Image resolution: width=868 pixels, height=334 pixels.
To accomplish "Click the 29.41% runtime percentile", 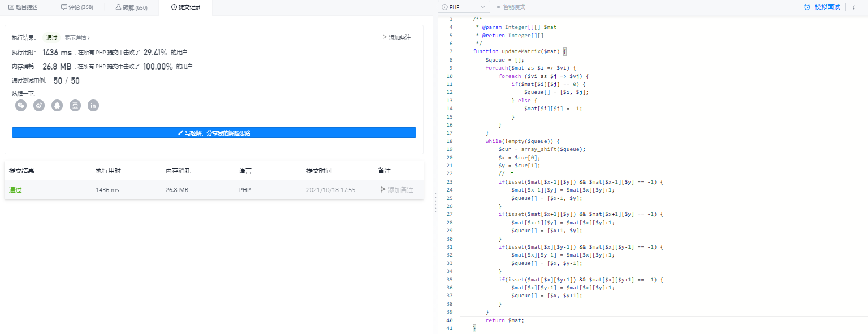I will 156,52.
